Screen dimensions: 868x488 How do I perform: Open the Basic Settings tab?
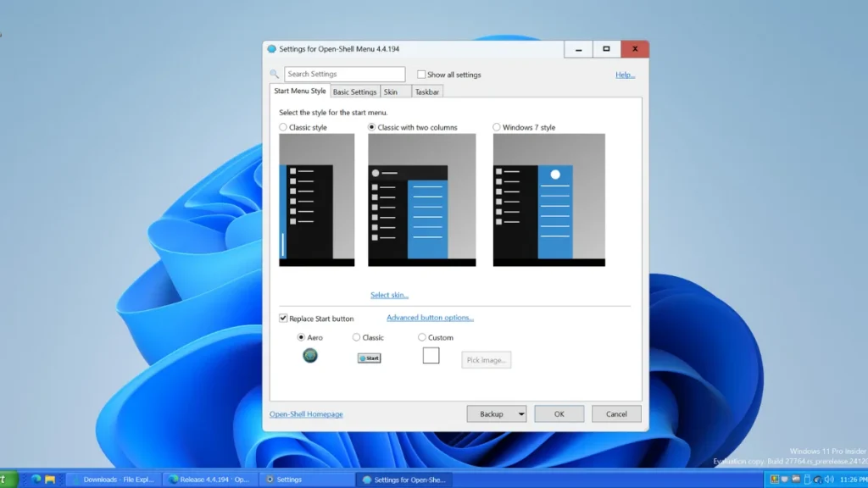[354, 91]
